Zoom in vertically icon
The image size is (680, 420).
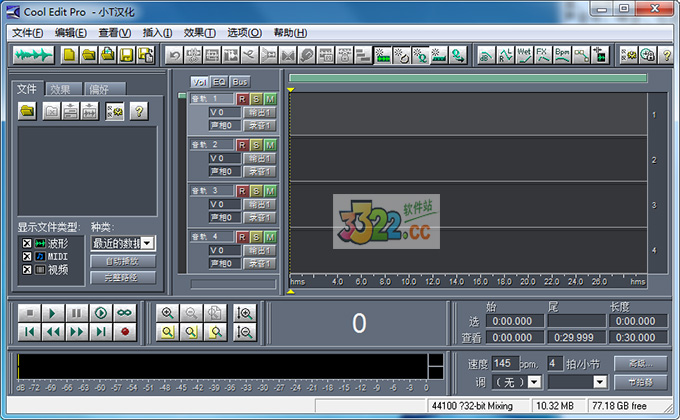(245, 313)
